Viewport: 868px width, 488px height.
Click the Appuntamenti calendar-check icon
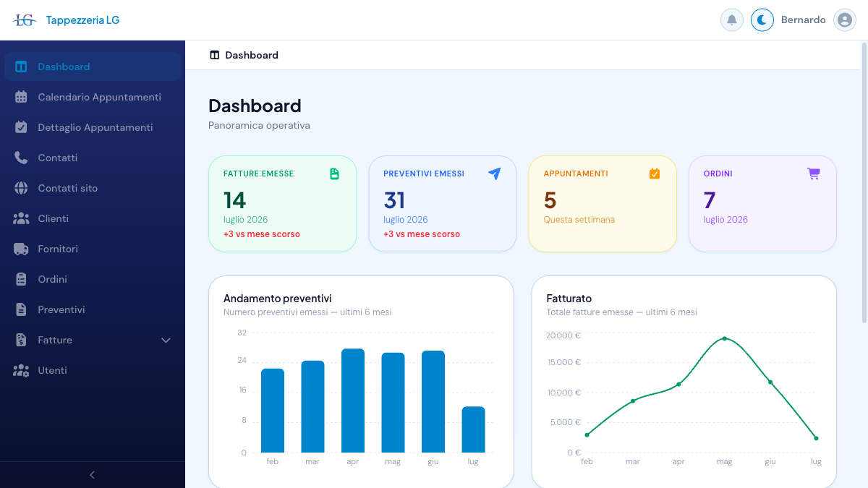pos(655,174)
